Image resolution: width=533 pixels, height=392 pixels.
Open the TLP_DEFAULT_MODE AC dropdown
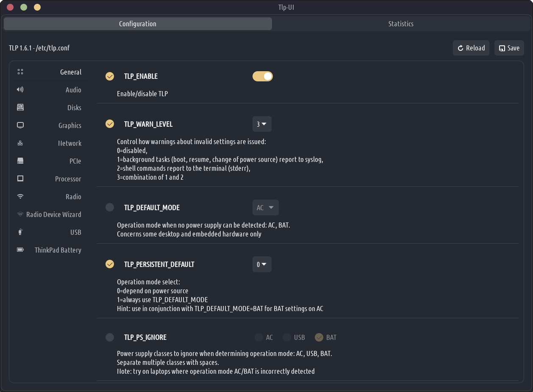pyautogui.click(x=265, y=208)
